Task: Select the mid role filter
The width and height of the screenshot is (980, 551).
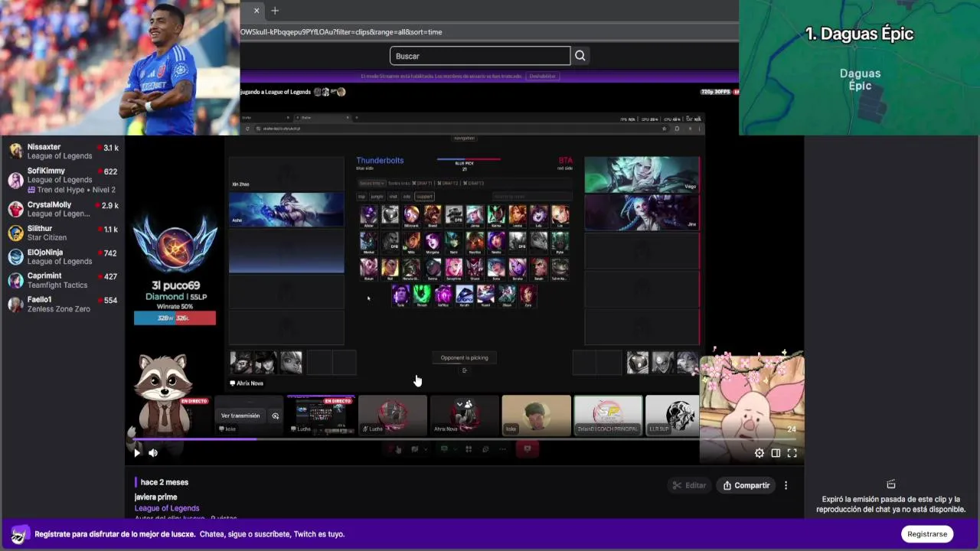Action: point(393,197)
